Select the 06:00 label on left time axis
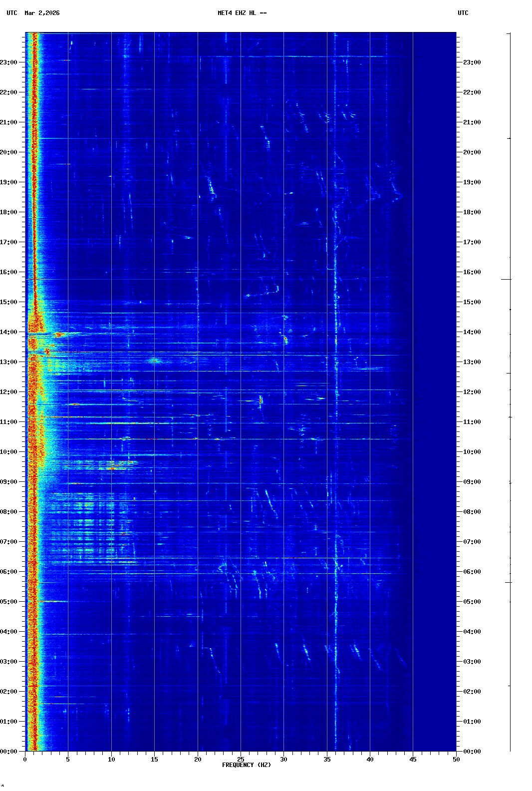Viewport: 532px width, 791px height. pos(9,572)
